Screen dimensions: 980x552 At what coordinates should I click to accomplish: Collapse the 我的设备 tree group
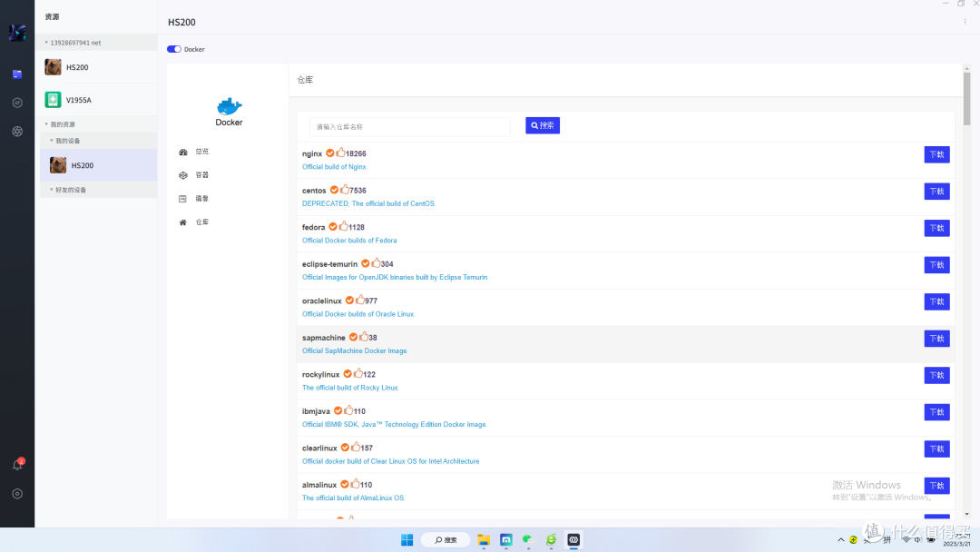tap(51, 141)
